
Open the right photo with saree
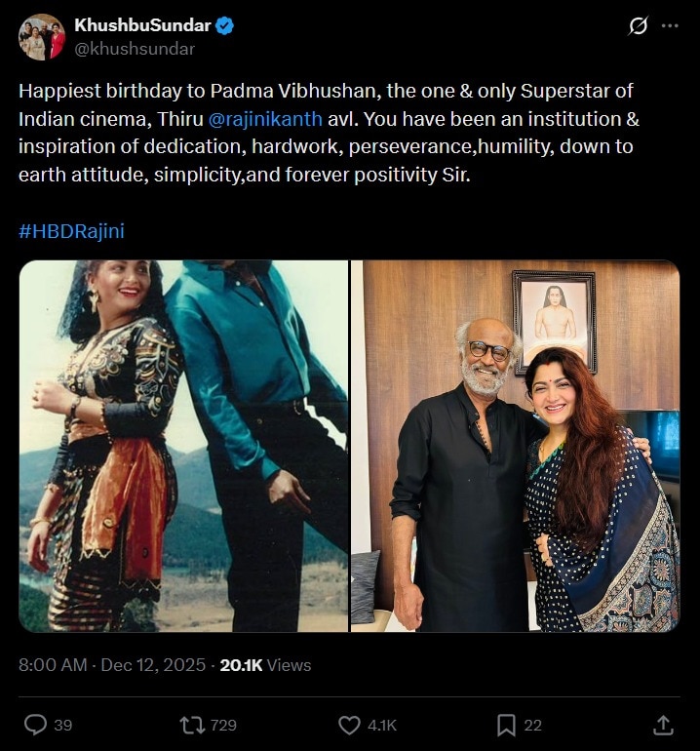click(x=515, y=446)
